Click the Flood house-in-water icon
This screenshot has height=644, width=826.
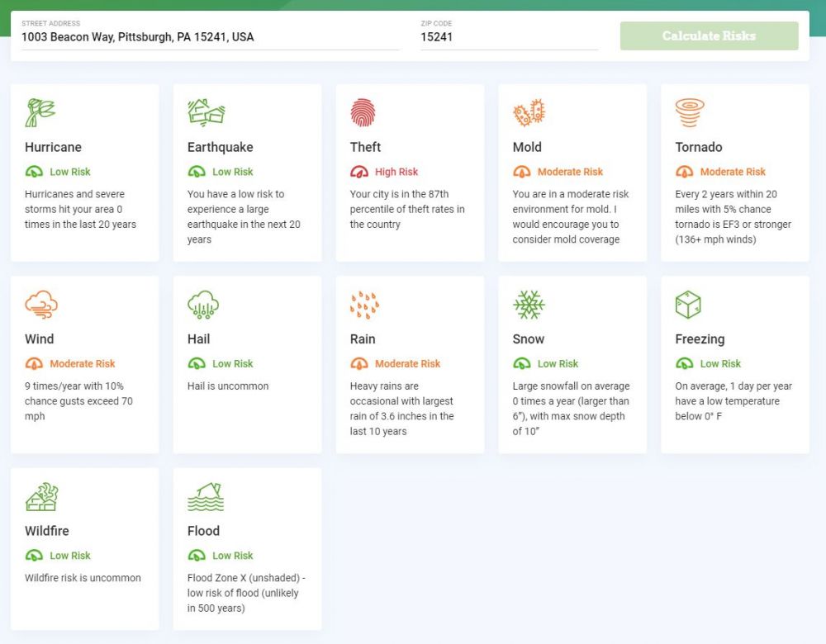pos(205,496)
